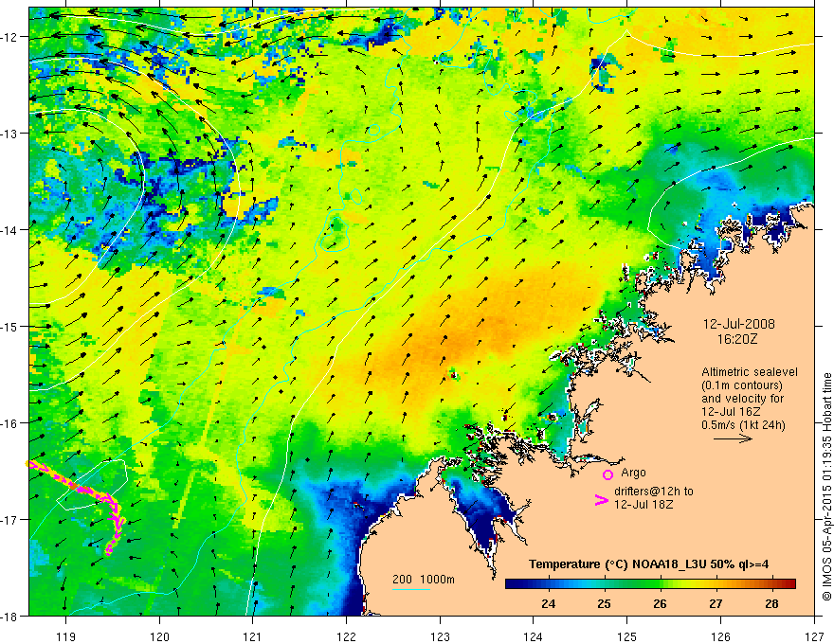Viewport: 834px width, 644px height.
Task: Click the '-17' latitude axis label
Action: [x=9, y=519]
